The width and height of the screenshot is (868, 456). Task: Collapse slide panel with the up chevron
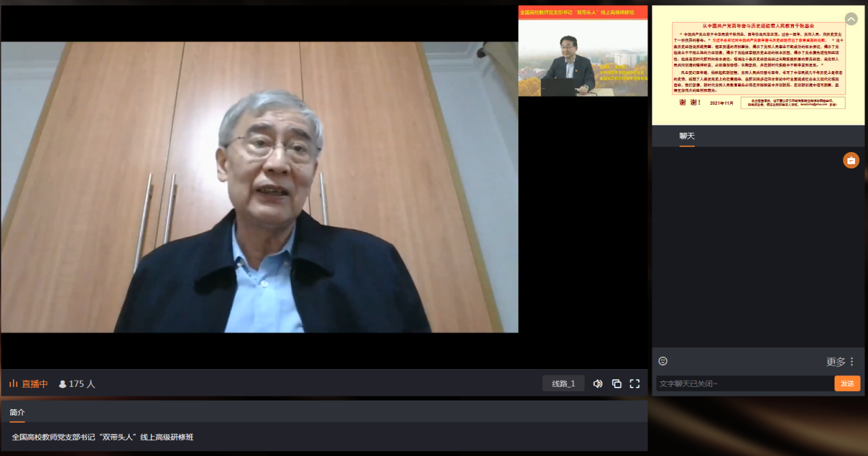coord(851,19)
